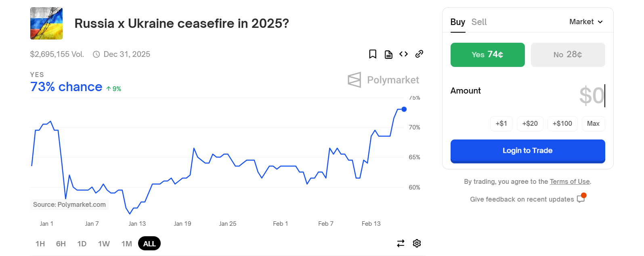Click the swap arrows icon below the chart

point(401,244)
